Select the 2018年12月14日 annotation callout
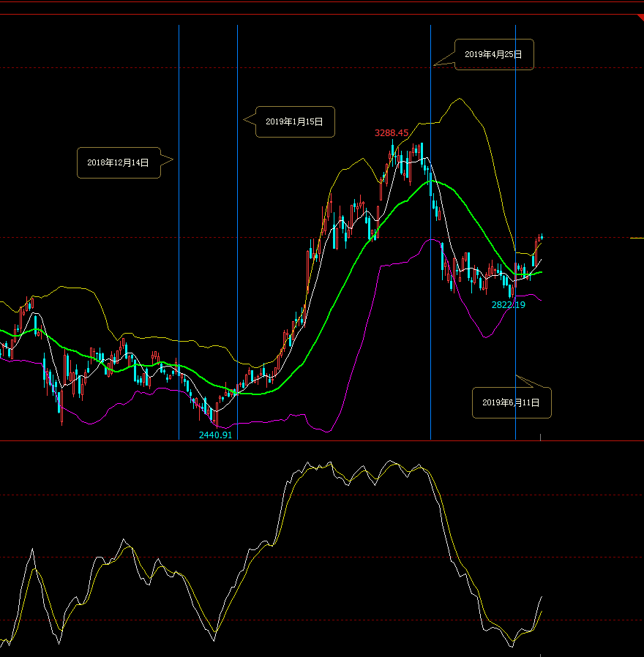Viewport: 644px width, 657px height. [118, 162]
